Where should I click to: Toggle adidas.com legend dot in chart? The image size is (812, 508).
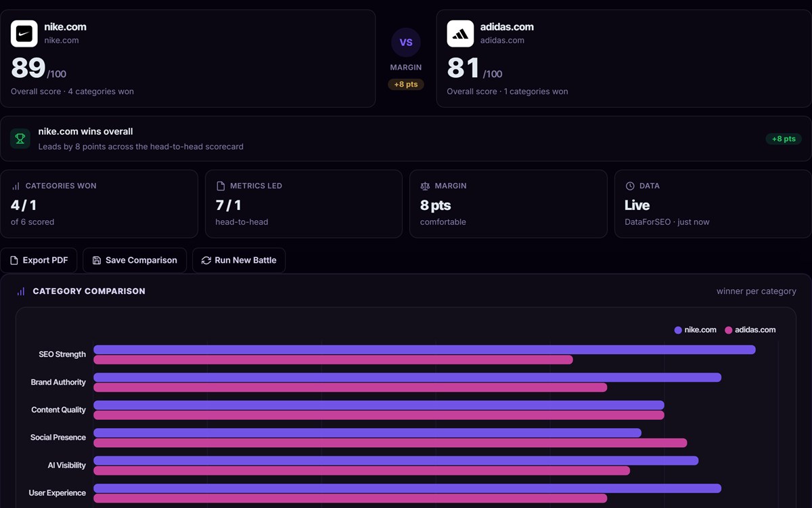(729, 330)
